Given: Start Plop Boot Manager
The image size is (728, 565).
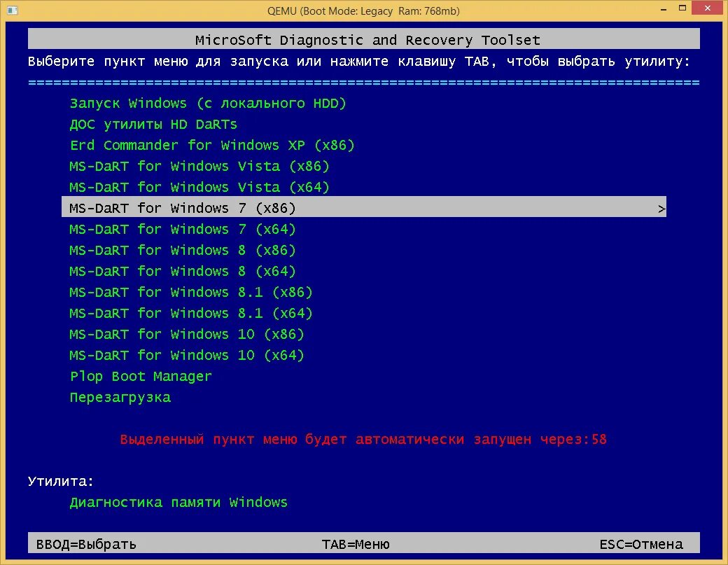Looking at the screenshot, I should click(x=141, y=376).
